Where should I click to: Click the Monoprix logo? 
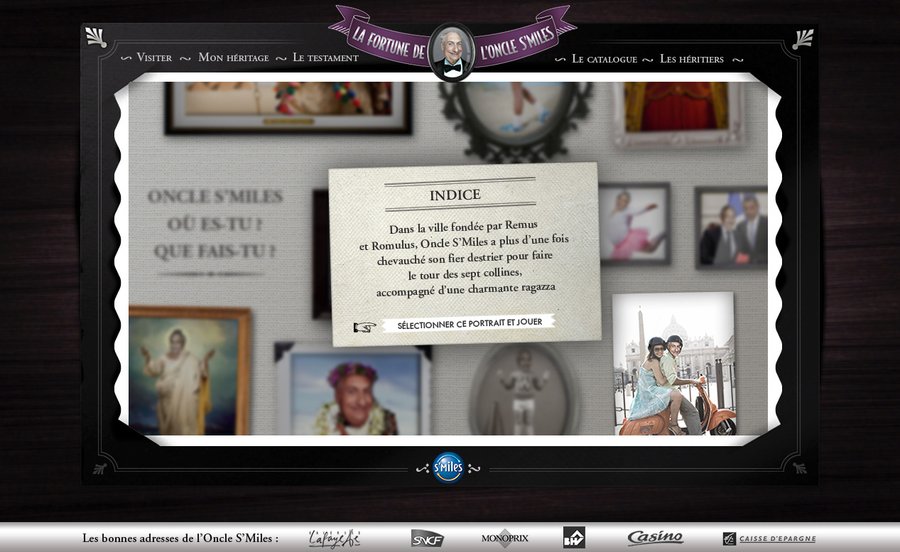(504, 538)
